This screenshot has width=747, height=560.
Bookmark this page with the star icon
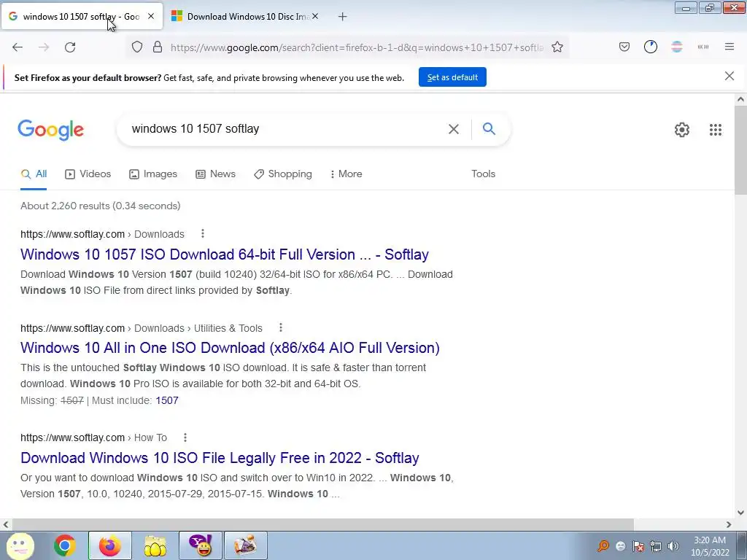coord(557,47)
